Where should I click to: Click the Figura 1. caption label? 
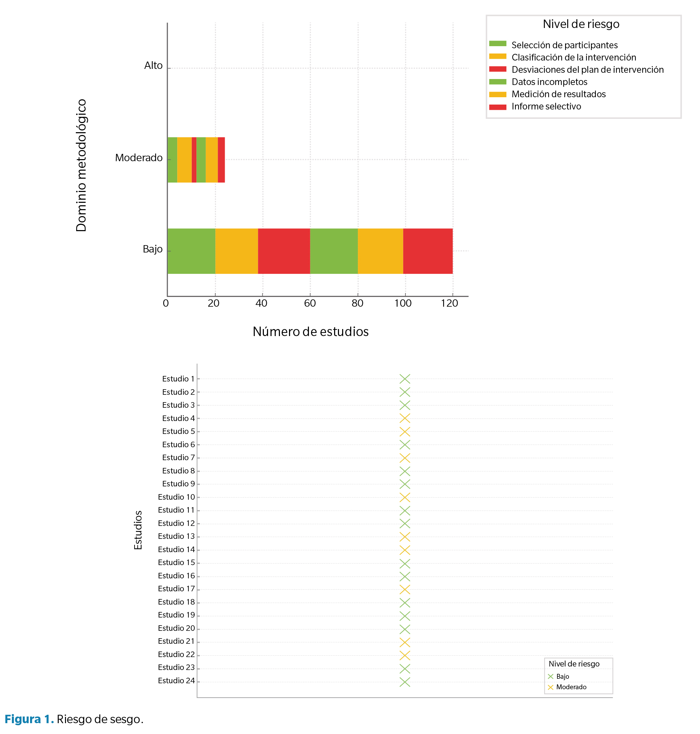click(29, 719)
